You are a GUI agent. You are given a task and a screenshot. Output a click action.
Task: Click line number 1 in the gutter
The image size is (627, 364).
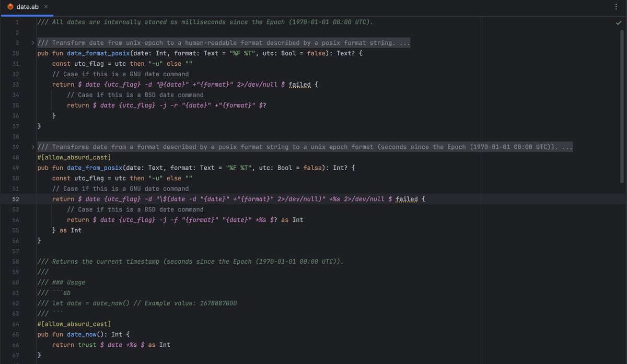point(17,22)
